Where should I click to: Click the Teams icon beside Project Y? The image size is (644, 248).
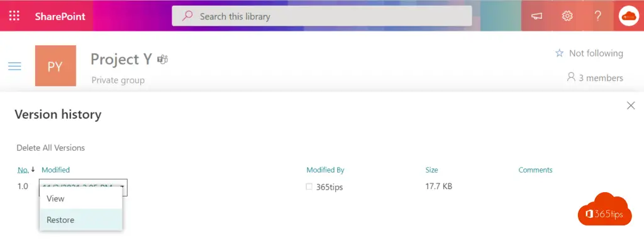(163, 60)
